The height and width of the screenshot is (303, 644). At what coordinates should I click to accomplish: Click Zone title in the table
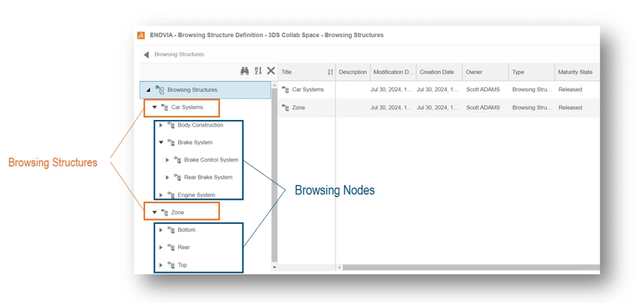(299, 108)
